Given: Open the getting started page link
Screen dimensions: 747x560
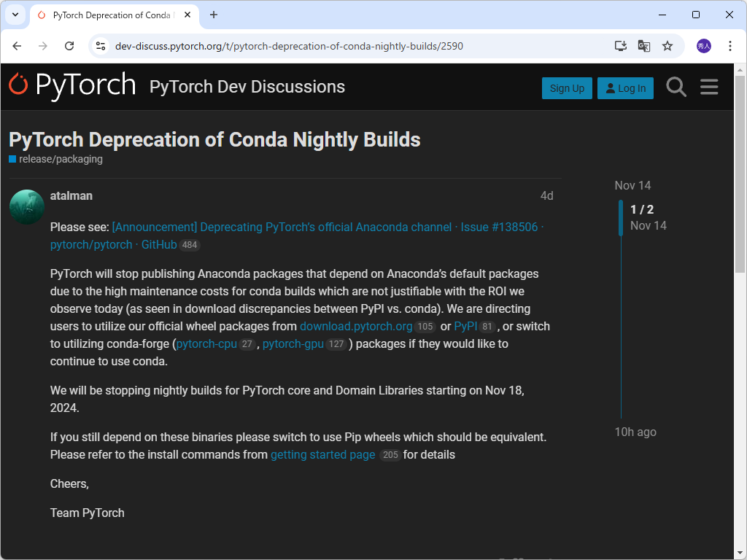Looking at the screenshot, I should pyautogui.click(x=323, y=455).
